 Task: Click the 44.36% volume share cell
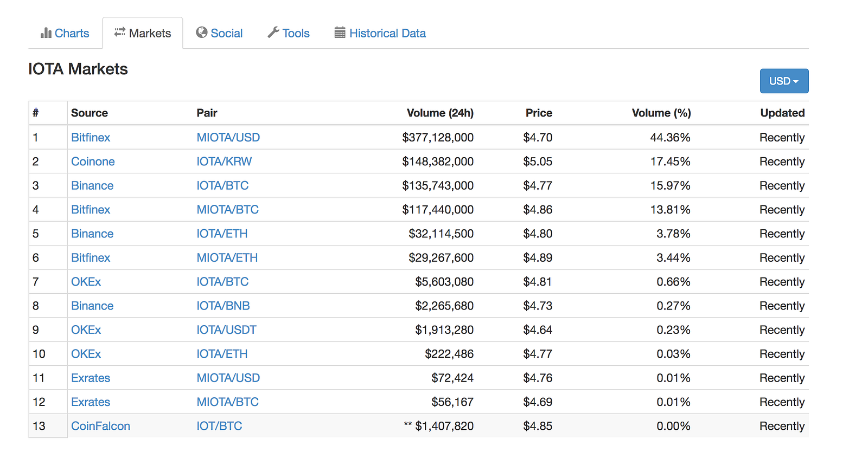tap(671, 138)
